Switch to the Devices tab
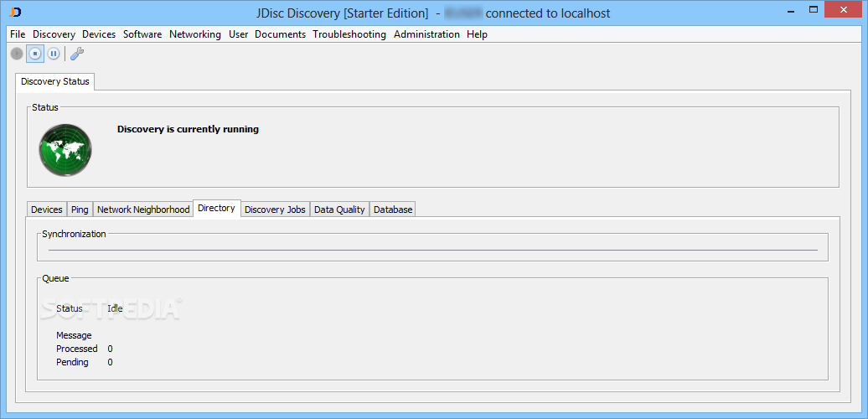Viewport: 868px width, 419px height. pyautogui.click(x=47, y=209)
